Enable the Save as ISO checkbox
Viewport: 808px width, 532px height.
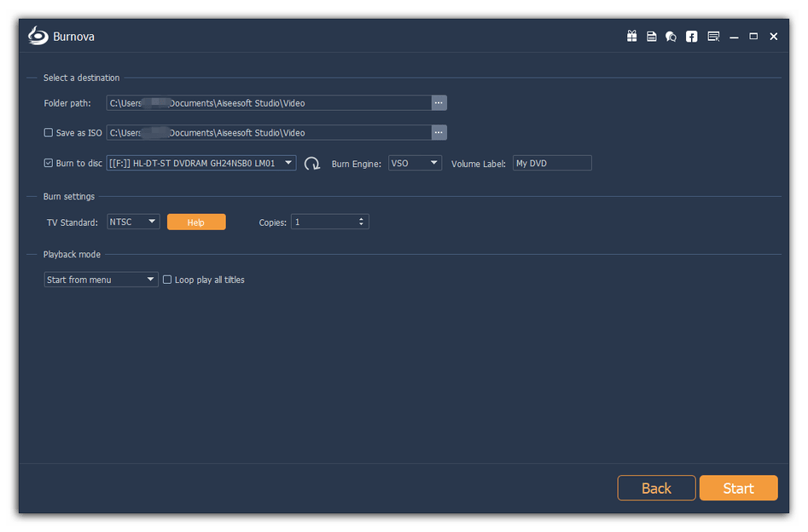(x=49, y=133)
